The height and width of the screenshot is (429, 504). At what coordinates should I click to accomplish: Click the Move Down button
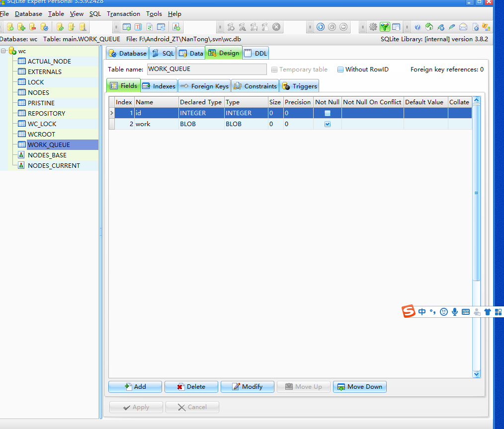(359, 386)
